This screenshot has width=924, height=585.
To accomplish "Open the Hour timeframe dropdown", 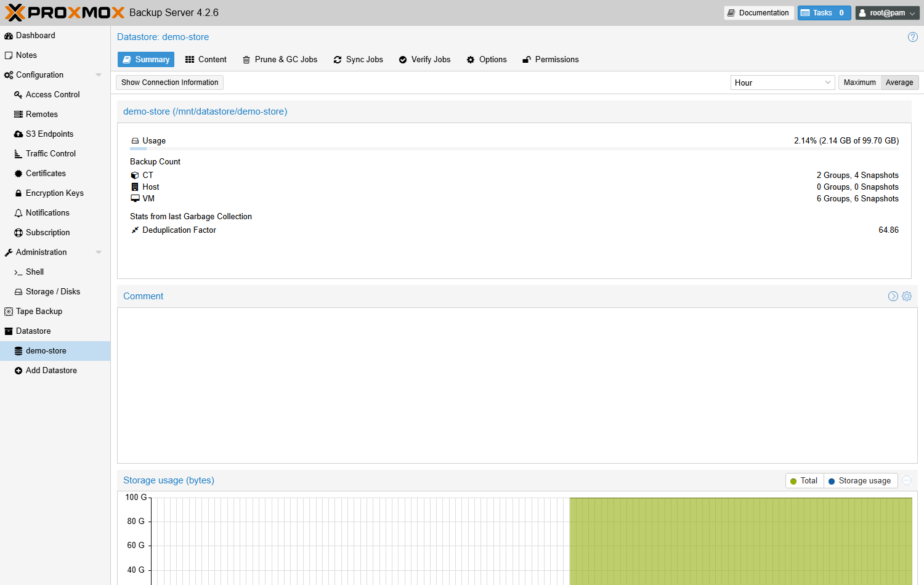I will 782,83.
